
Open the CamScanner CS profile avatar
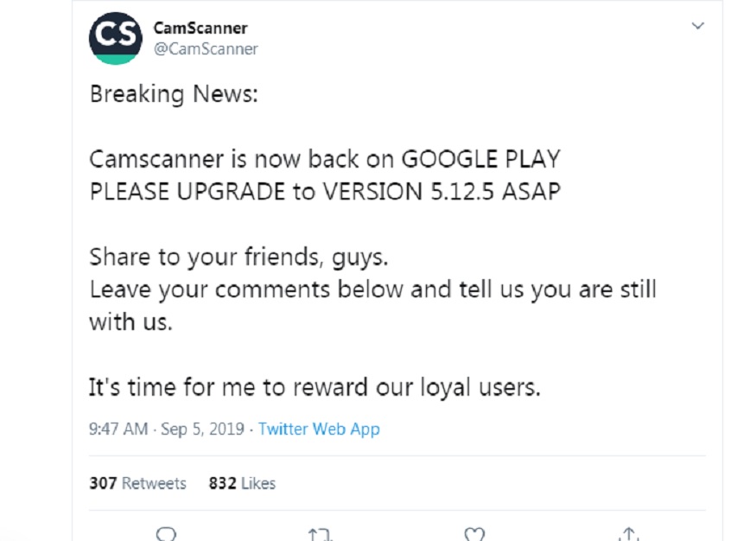116,39
